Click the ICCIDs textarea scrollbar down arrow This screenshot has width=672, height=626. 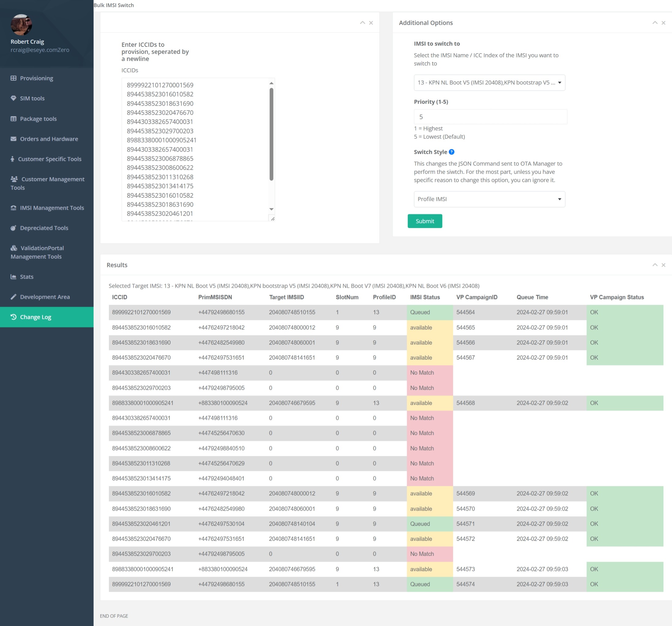[x=271, y=209]
